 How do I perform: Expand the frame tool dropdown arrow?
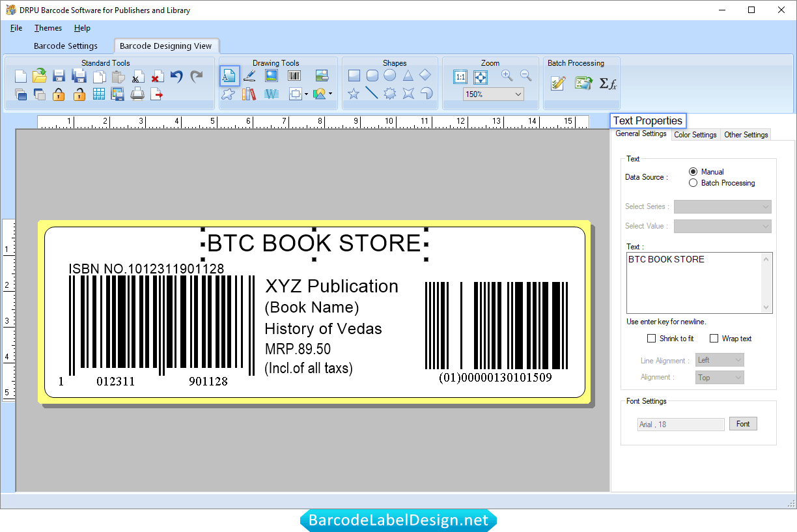306,94
